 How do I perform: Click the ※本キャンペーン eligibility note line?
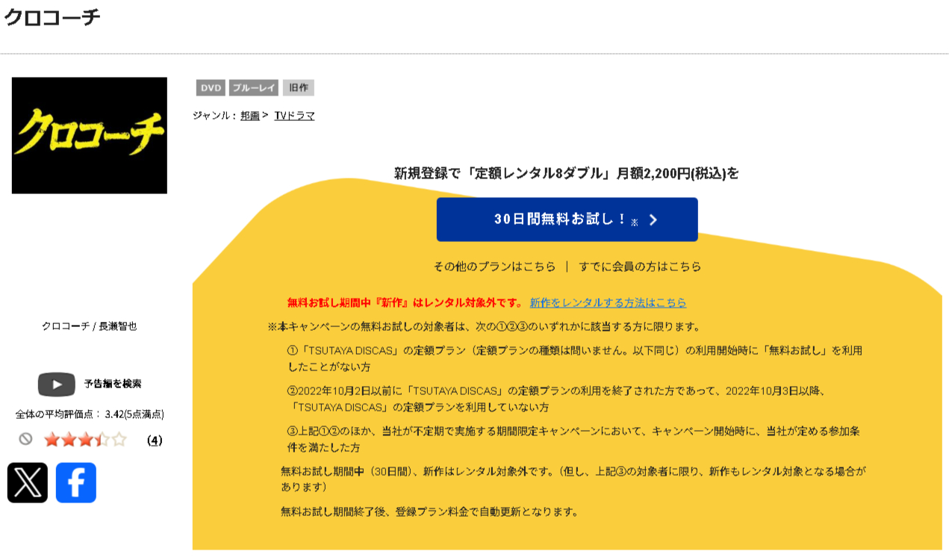point(485,326)
